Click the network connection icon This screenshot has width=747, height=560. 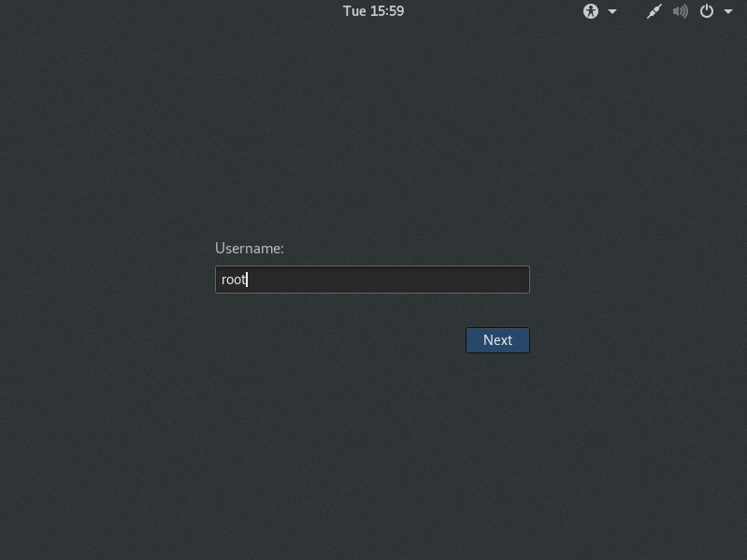[x=654, y=11]
